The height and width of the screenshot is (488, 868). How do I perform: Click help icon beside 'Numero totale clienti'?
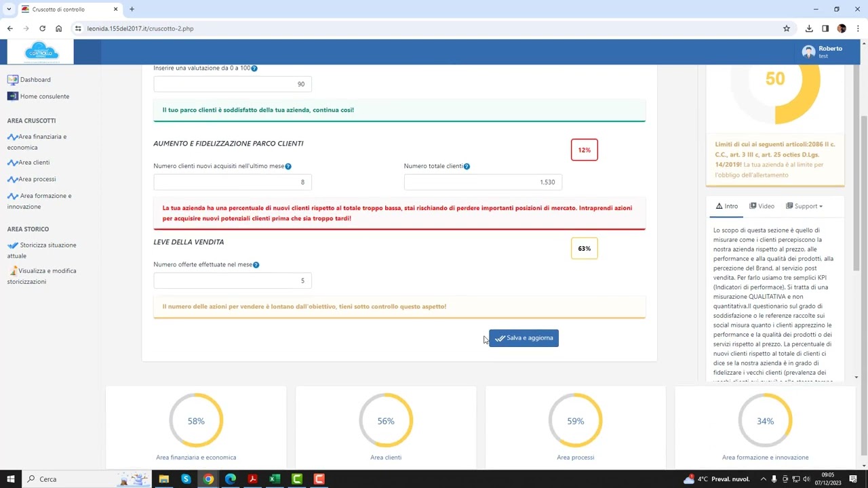pyautogui.click(x=467, y=166)
